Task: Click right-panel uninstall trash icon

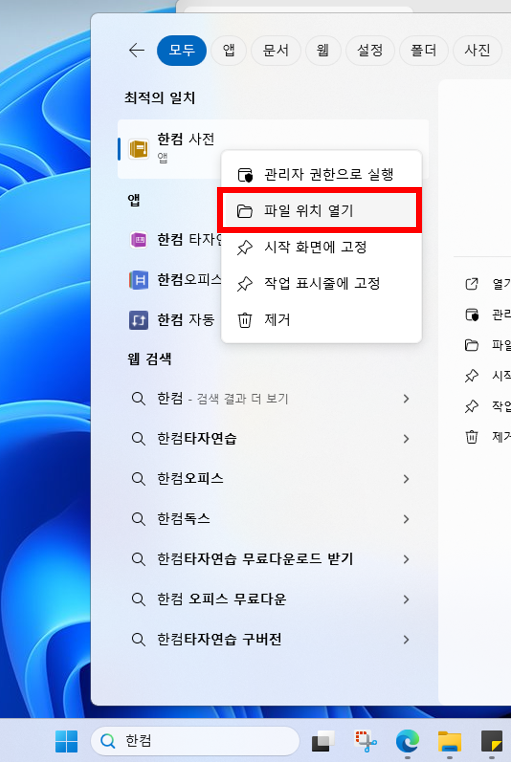Action: pyautogui.click(x=472, y=436)
